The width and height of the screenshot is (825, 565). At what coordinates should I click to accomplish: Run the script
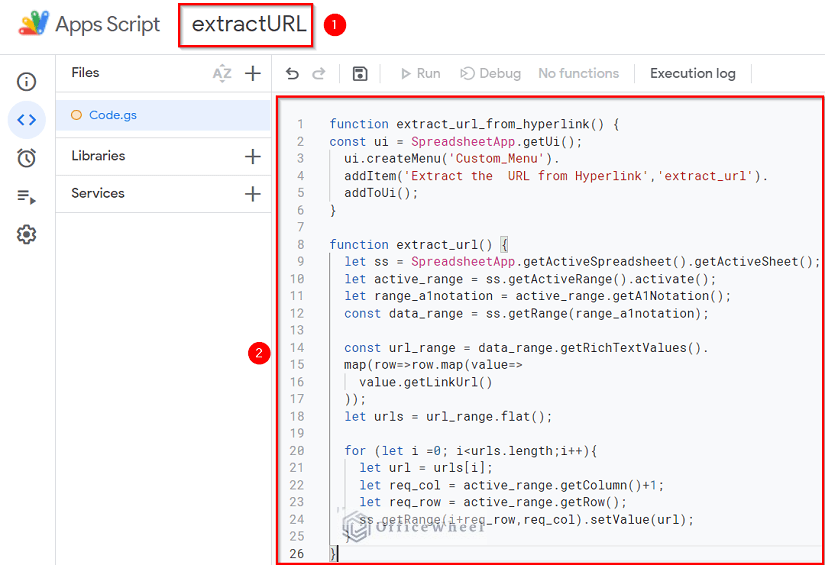[x=419, y=73]
